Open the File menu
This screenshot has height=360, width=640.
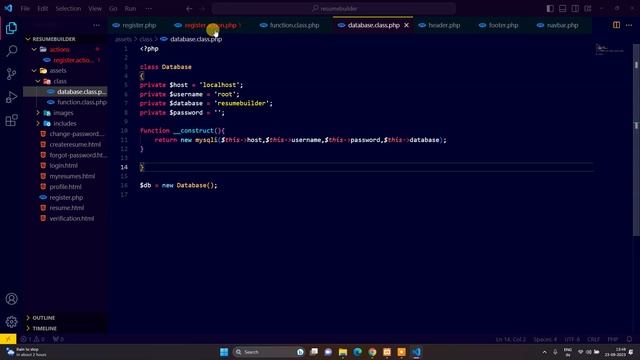(25, 8)
